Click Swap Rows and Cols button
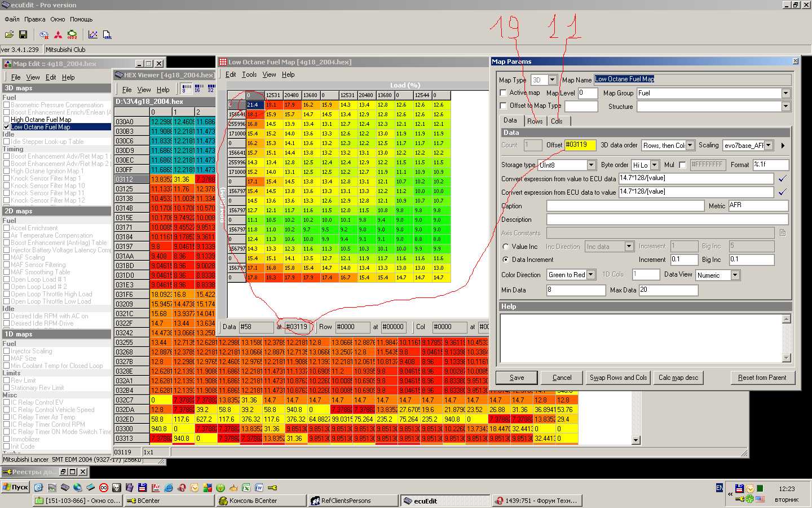Image resolution: width=812 pixels, height=508 pixels. (619, 378)
